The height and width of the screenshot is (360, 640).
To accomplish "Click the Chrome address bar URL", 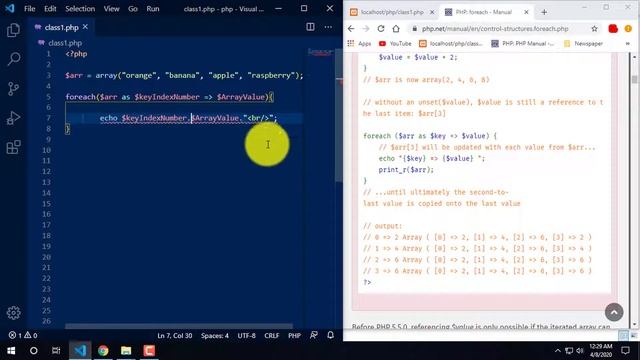I will point(495,29).
